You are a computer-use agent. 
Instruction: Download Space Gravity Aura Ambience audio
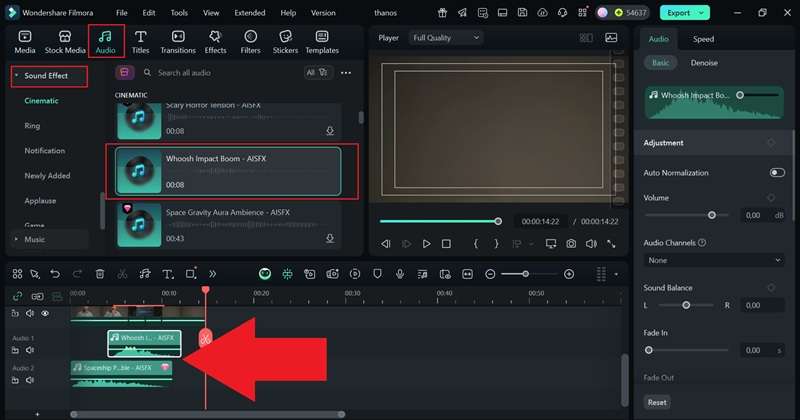[330, 238]
